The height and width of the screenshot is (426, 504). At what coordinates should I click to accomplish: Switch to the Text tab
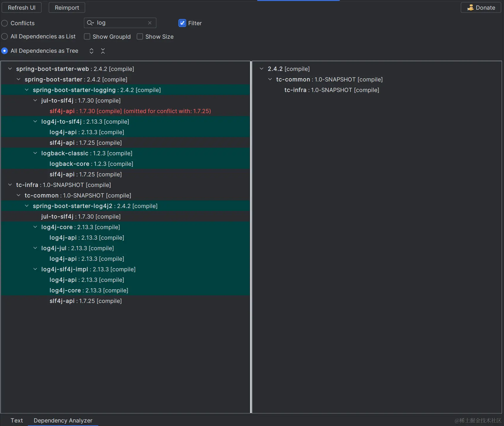[17, 420]
